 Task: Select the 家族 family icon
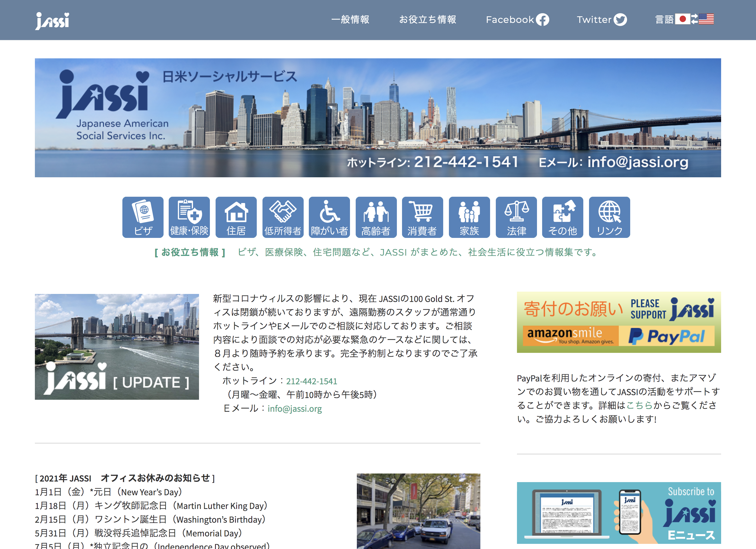(469, 217)
